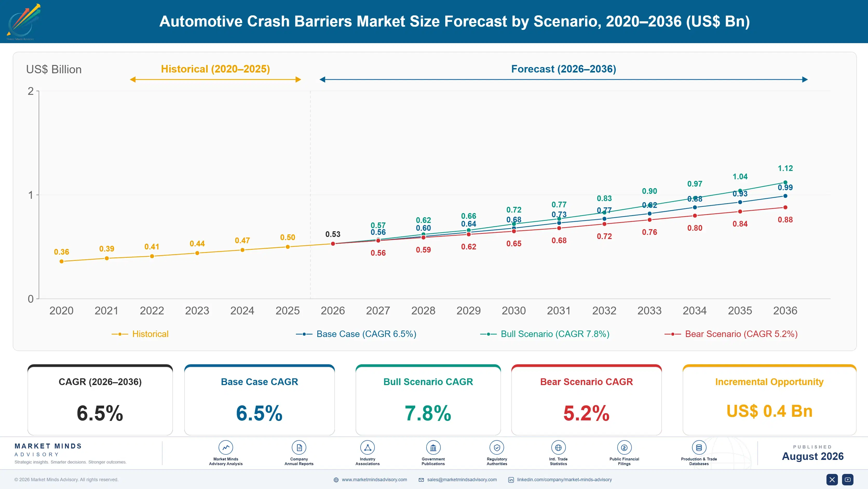Click the CAGR (2026–2036) 6.5% card

pyautogui.click(x=100, y=400)
